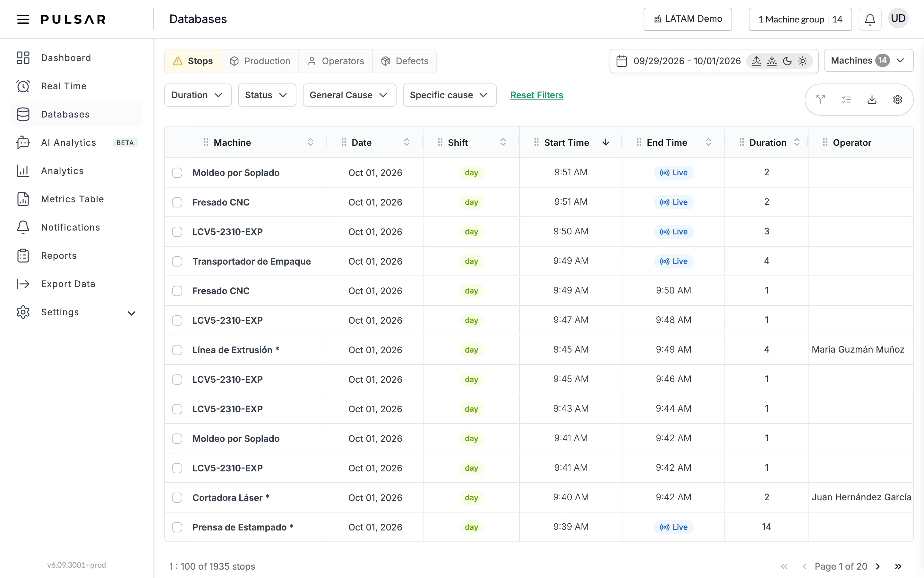The height and width of the screenshot is (578, 924).
Task: Check the Transportador de Empaque row
Action: tap(177, 261)
